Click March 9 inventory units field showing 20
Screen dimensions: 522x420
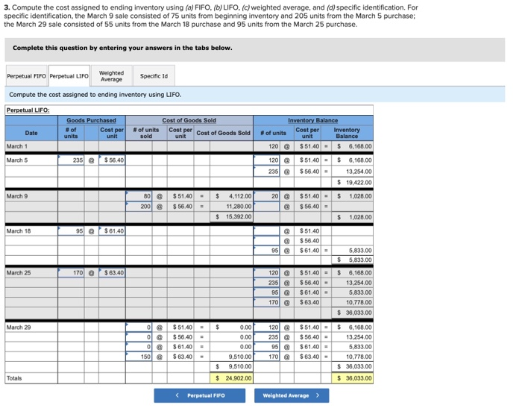(x=267, y=196)
